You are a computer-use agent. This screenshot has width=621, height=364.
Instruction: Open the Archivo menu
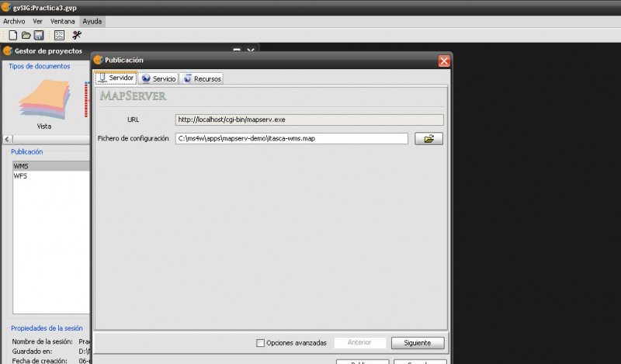[14, 21]
